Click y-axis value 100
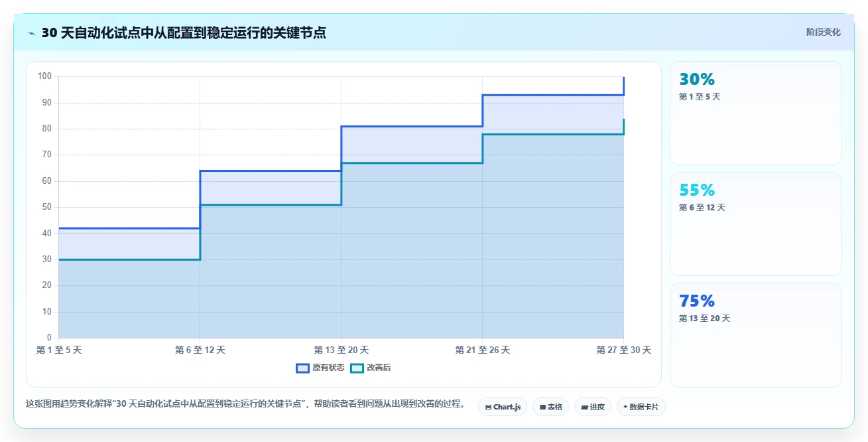Viewport: 868px width, 442px height. point(44,76)
